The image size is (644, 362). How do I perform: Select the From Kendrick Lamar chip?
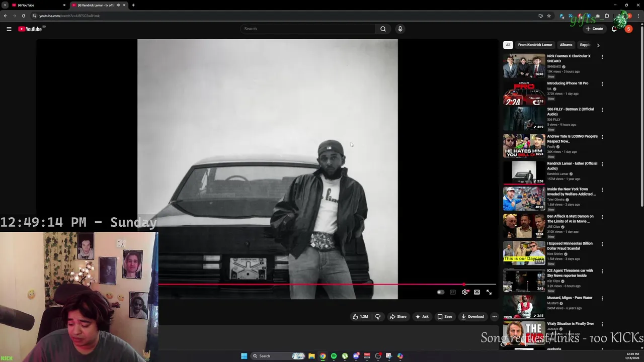point(535,45)
